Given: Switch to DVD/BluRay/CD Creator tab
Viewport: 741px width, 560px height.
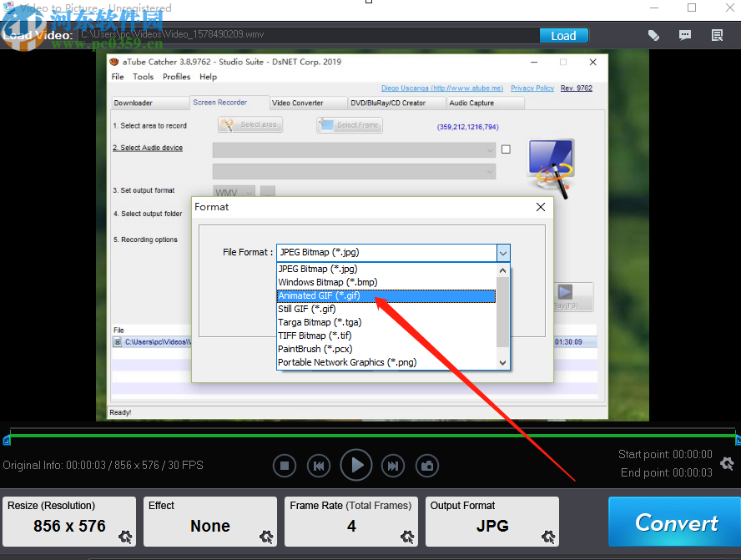Looking at the screenshot, I should [x=396, y=103].
